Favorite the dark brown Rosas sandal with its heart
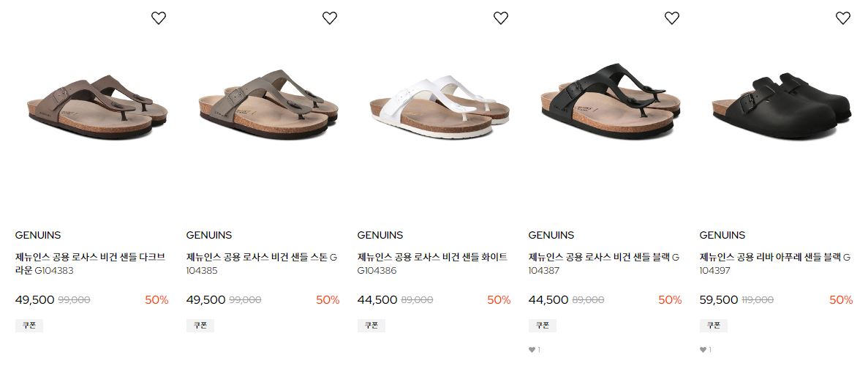This screenshot has height=366, width=868. coord(159,18)
